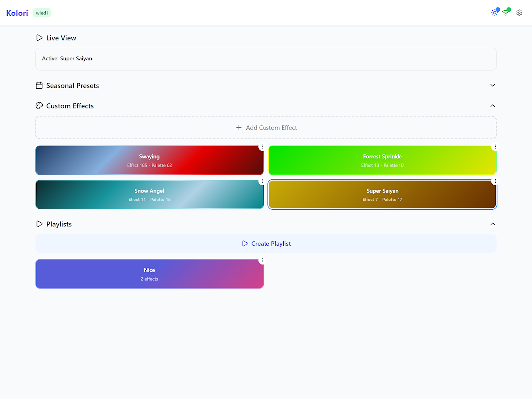Open the three-dot menu on Snow Angel card
Viewport: 532px width, 399px height.
[263, 181]
